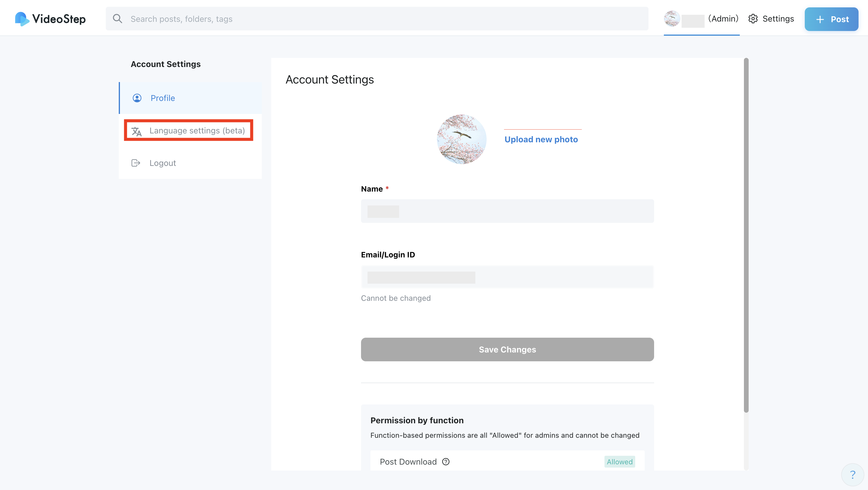Click the large profile photo thumbnail
This screenshot has height=490, width=868.
point(461,139)
